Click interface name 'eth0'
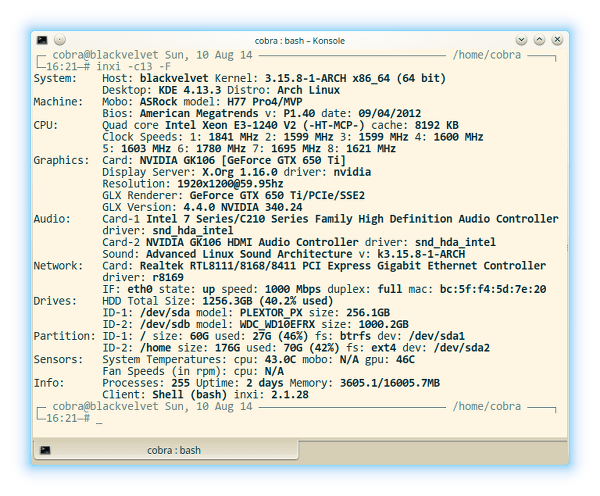The image size is (600, 496). 140,289
